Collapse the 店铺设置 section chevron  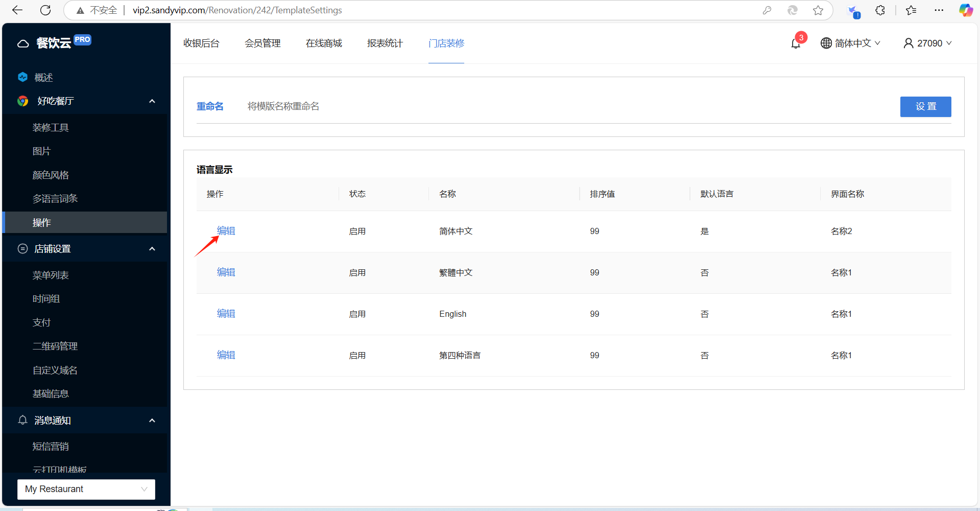[x=152, y=249]
